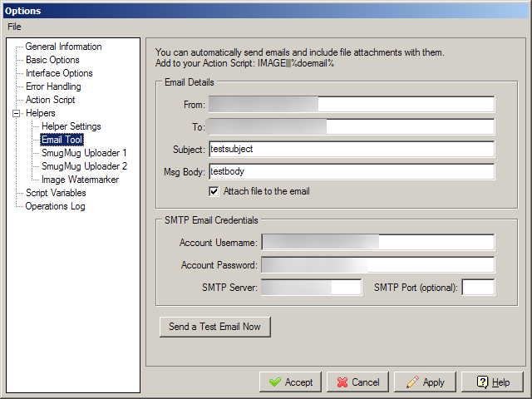The image size is (532, 399).
Task: Click the Msg Body input field
Action: coord(352,171)
